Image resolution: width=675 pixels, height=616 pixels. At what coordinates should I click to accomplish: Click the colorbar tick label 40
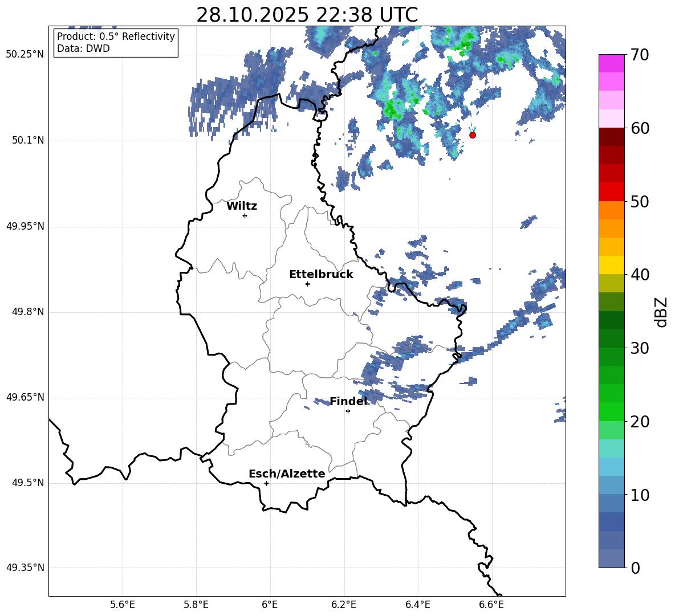coord(640,275)
